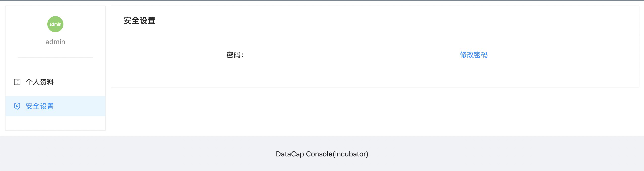Click the DataCap Console(Incubator) footer text
The image size is (644, 171).
(322, 154)
